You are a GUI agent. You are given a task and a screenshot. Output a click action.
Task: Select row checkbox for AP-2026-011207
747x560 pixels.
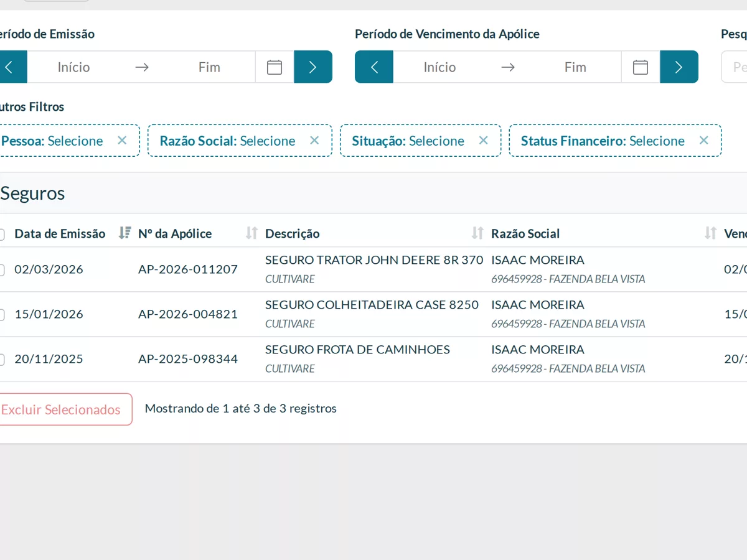click(1, 270)
